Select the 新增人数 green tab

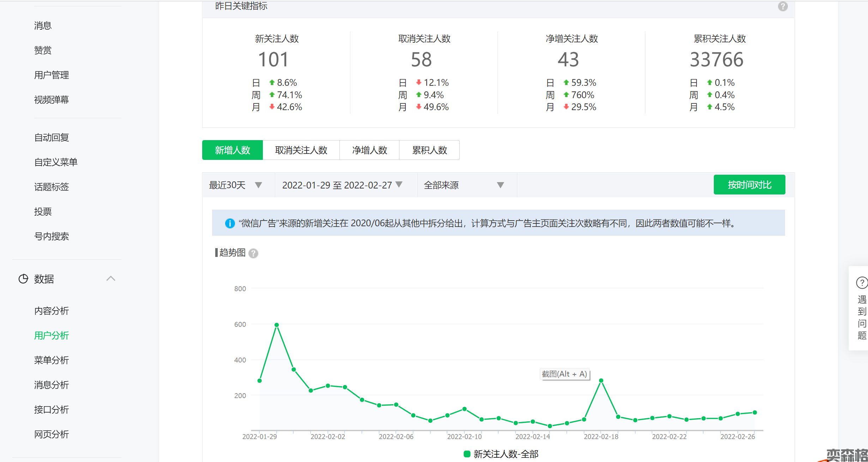coord(233,150)
